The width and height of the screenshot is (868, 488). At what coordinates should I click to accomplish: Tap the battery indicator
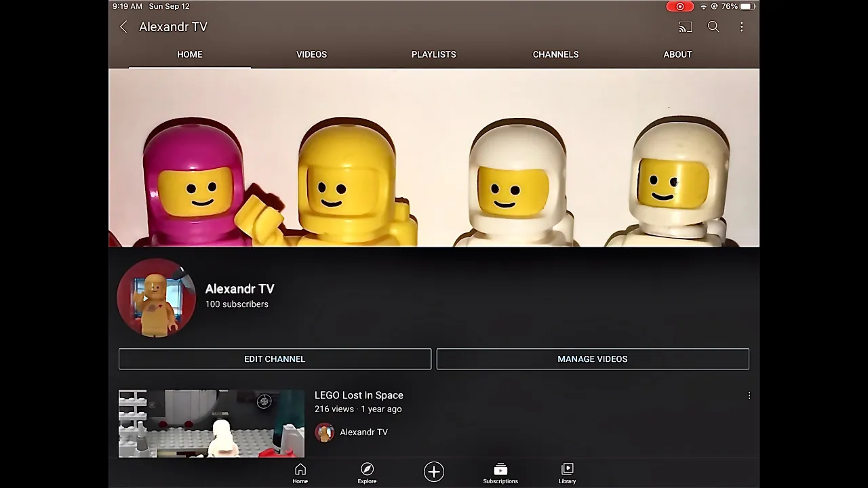click(x=747, y=7)
